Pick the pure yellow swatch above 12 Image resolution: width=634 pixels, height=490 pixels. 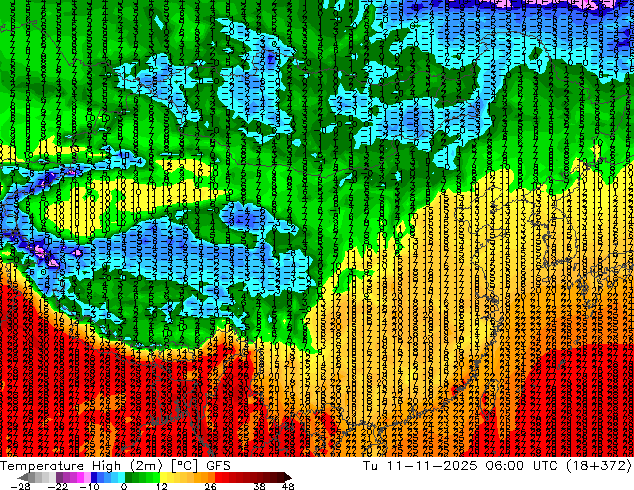pyautogui.click(x=163, y=477)
